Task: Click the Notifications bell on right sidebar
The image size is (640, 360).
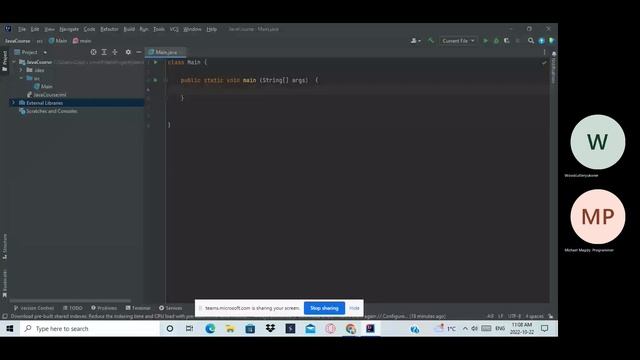Action: tap(554, 54)
